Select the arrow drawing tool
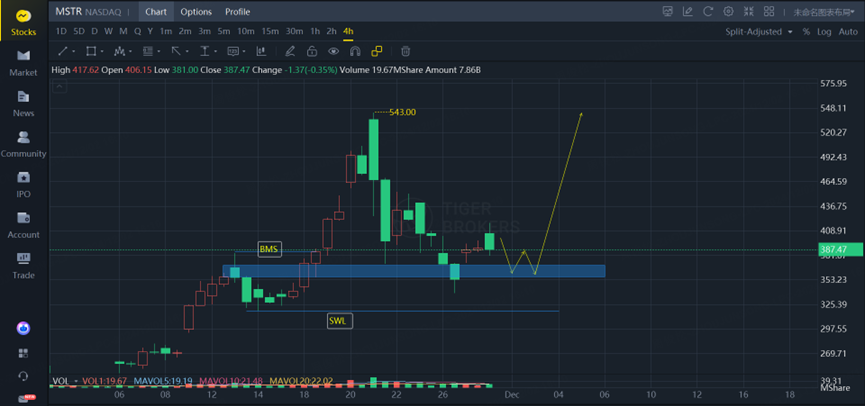 [176, 51]
